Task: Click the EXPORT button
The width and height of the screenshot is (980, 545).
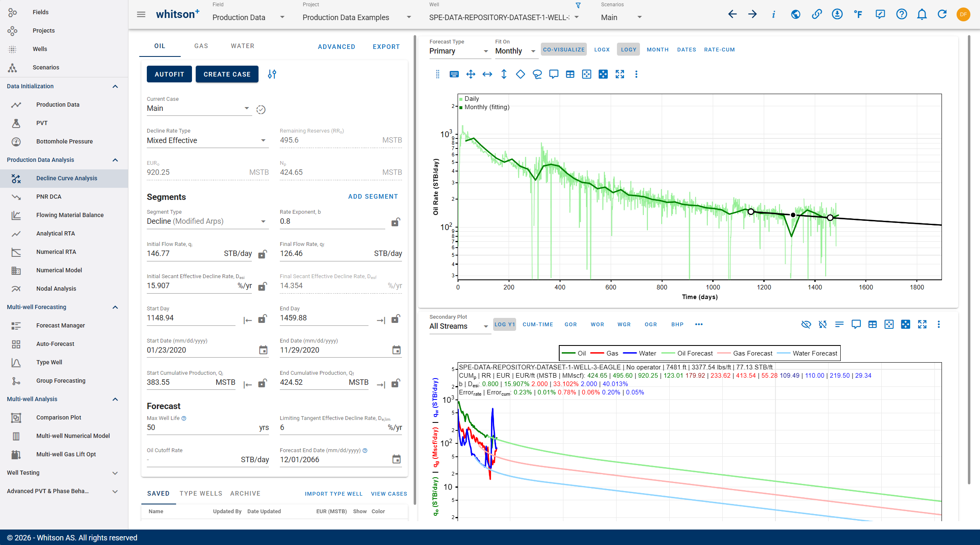Action: [386, 47]
